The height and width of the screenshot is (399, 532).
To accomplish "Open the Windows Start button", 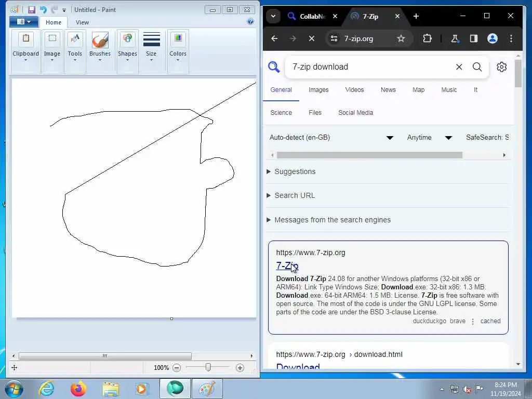I will click(x=14, y=389).
